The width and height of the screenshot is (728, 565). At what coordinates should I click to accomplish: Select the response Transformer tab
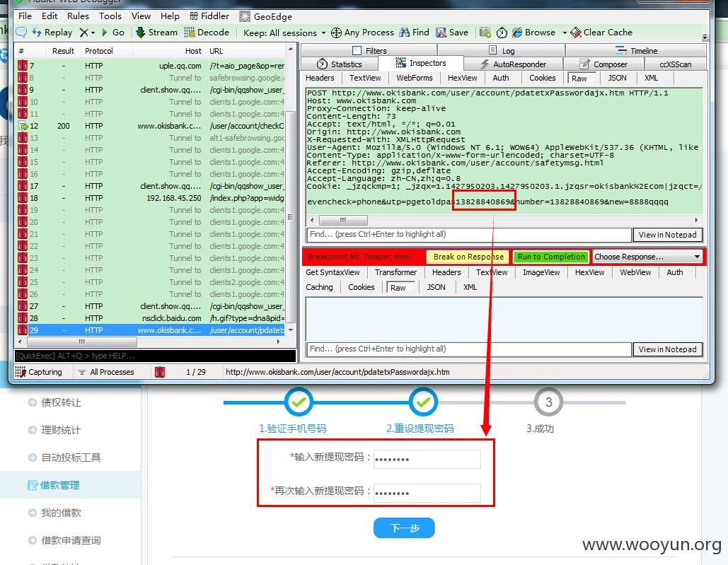click(395, 272)
